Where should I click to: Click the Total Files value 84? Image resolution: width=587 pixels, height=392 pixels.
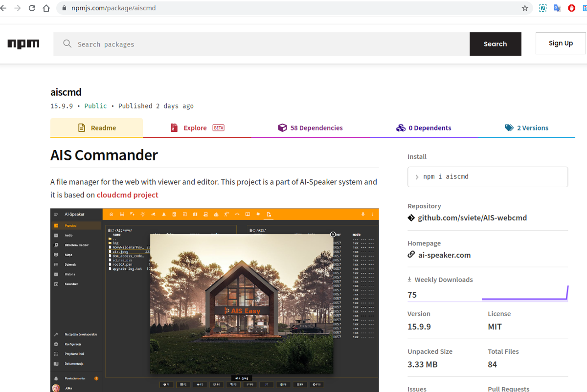pyautogui.click(x=492, y=365)
